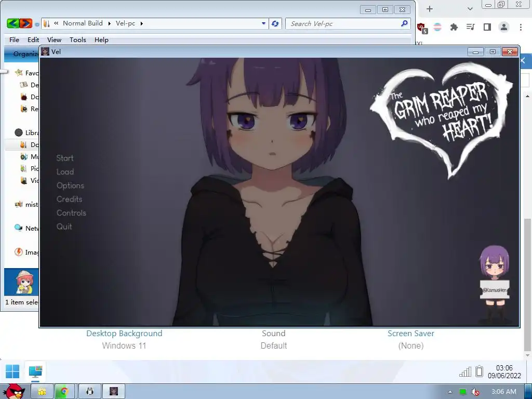
Task: Open the Controls screen in the game
Action: click(71, 212)
